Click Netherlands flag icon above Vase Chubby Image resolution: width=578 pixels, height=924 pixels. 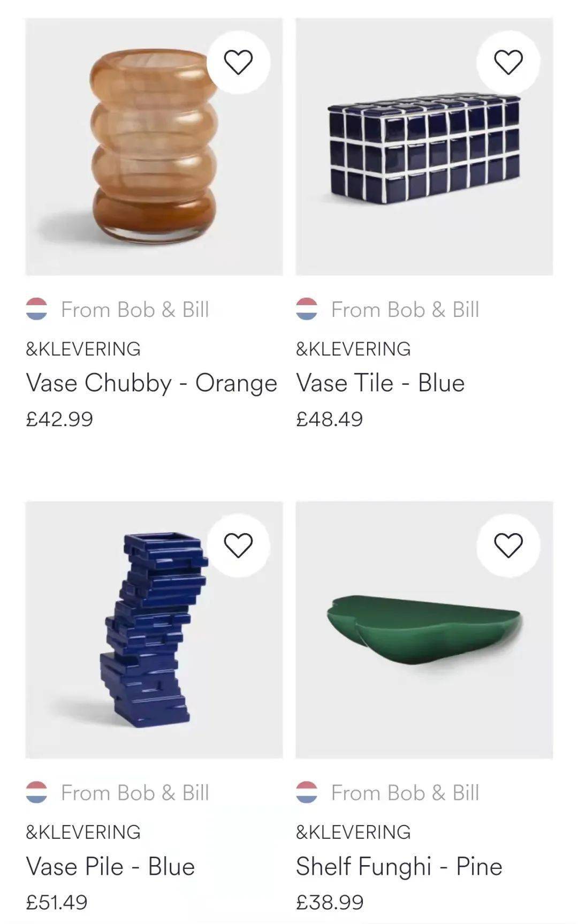pyautogui.click(x=36, y=309)
